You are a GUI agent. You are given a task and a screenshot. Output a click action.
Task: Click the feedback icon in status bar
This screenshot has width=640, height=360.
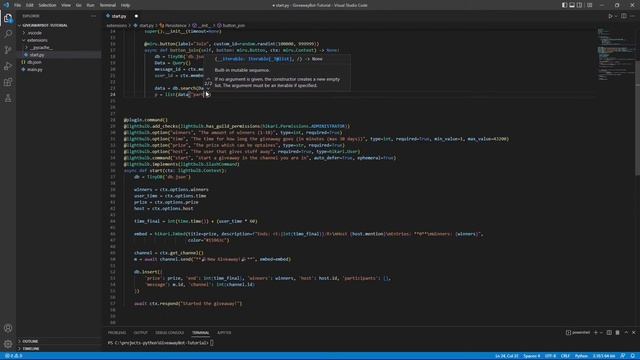click(622, 356)
